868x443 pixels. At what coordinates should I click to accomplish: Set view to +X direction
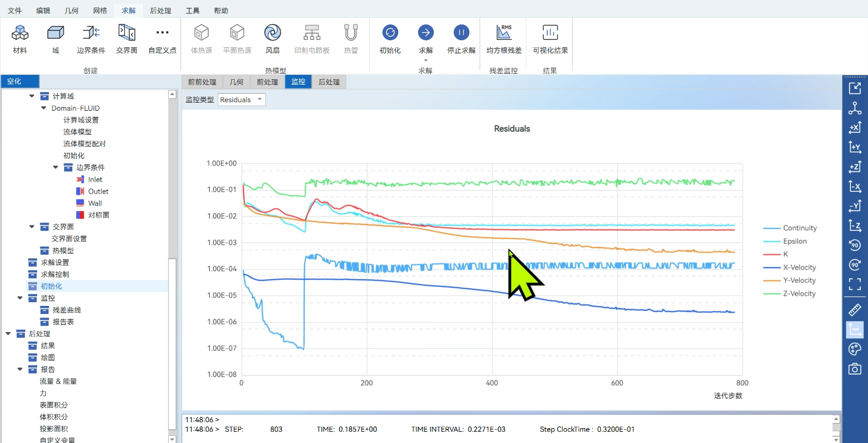[854, 128]
